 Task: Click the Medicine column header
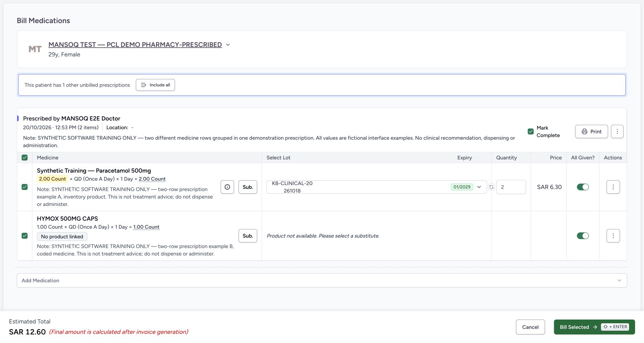click(x=48, y=158)
